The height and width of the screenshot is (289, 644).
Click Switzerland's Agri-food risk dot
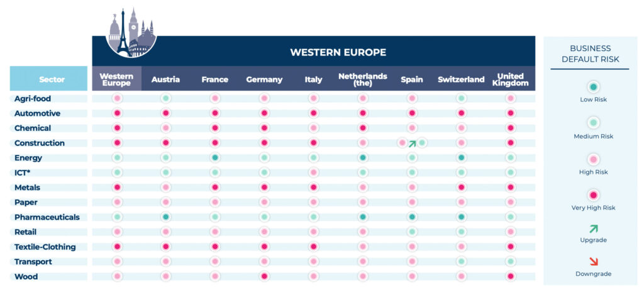461,99
